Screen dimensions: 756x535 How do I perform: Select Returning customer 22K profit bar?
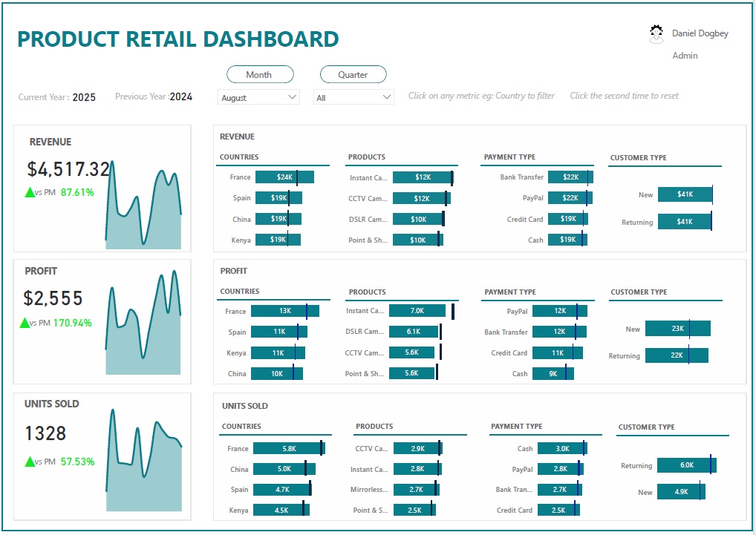pyautogui.click(x=677, y=355)
